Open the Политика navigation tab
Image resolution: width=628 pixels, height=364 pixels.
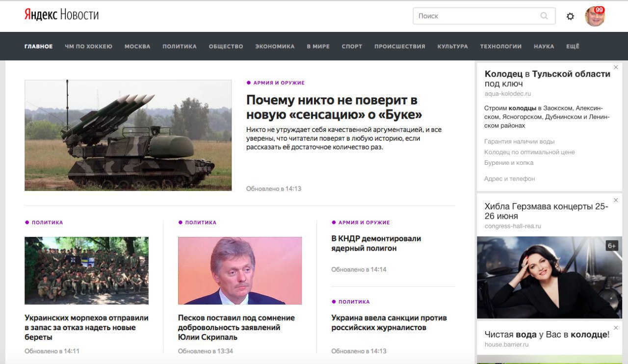tap(180, 47)
